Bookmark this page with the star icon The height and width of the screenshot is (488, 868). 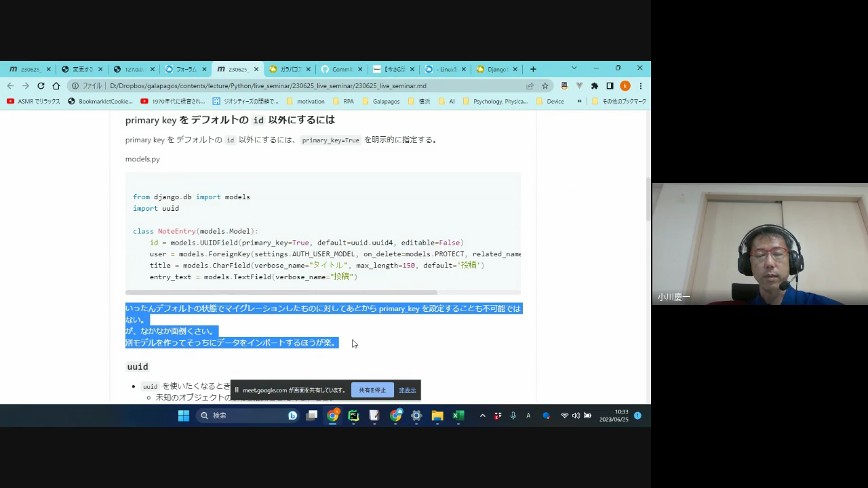[x=545, y=86]
